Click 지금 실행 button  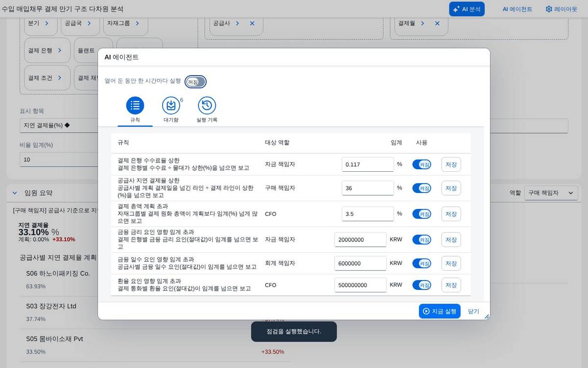point(440,311)
